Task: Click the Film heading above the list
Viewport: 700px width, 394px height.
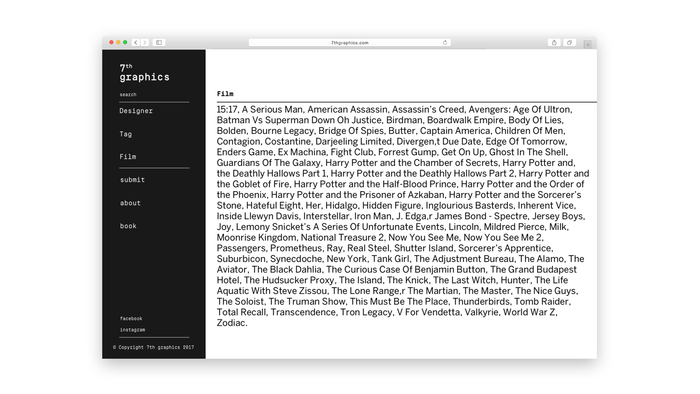Action: [x=225, y=94]
